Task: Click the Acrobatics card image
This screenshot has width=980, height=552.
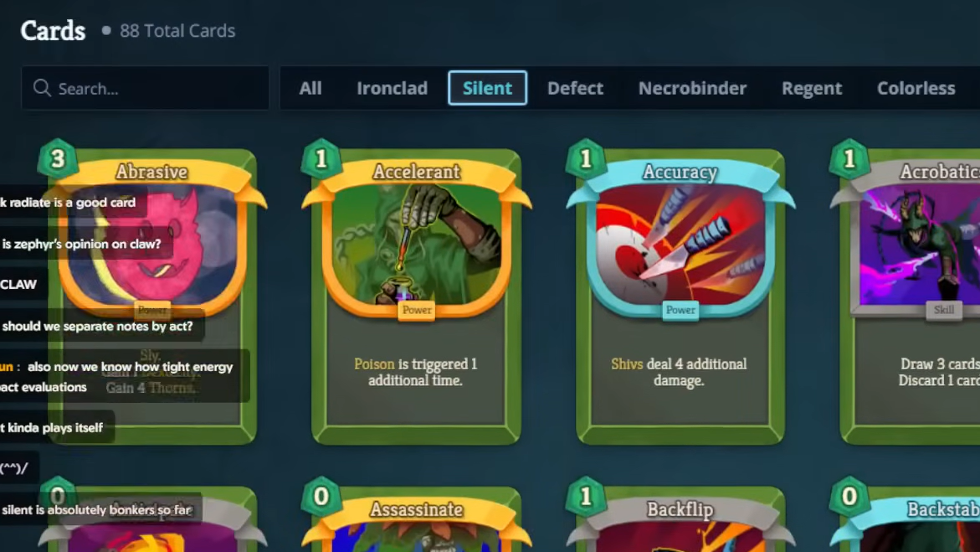Action: click(917, 247)
